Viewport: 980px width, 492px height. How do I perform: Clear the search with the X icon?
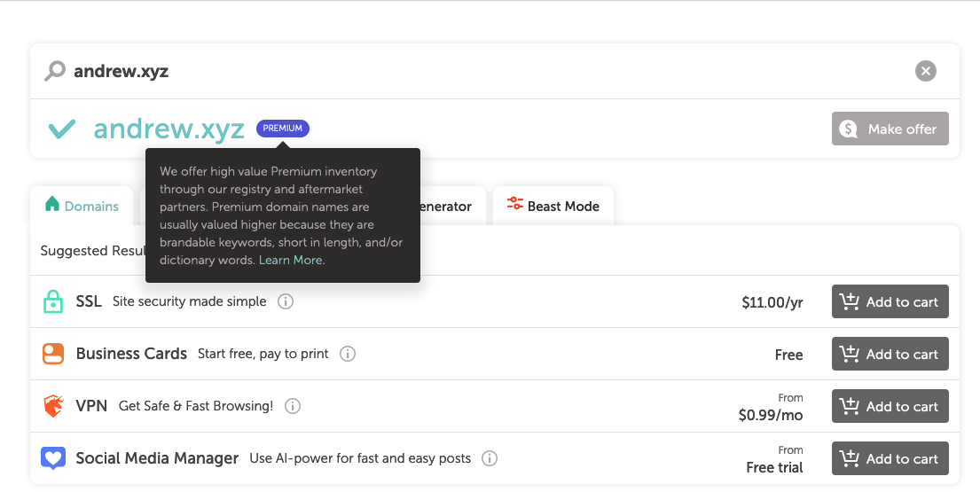(925, 71)
